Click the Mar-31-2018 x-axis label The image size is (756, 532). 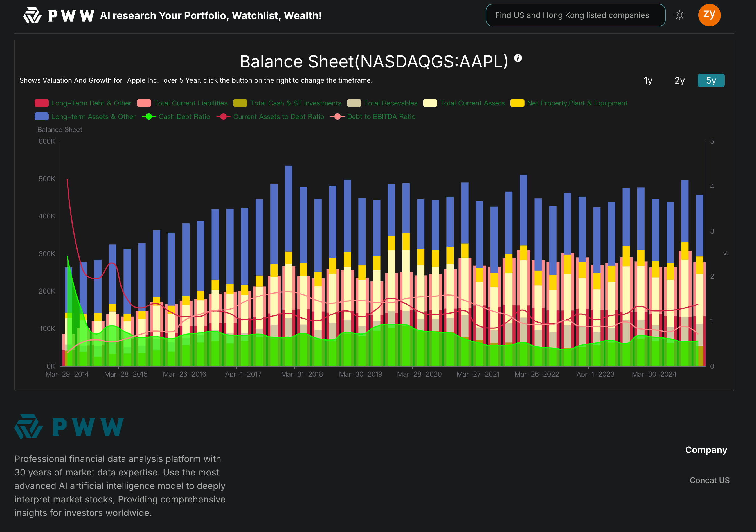pos(302,374)
